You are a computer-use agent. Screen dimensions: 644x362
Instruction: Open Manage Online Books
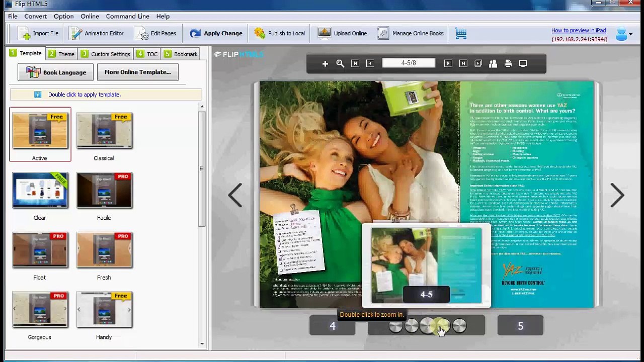411,33
